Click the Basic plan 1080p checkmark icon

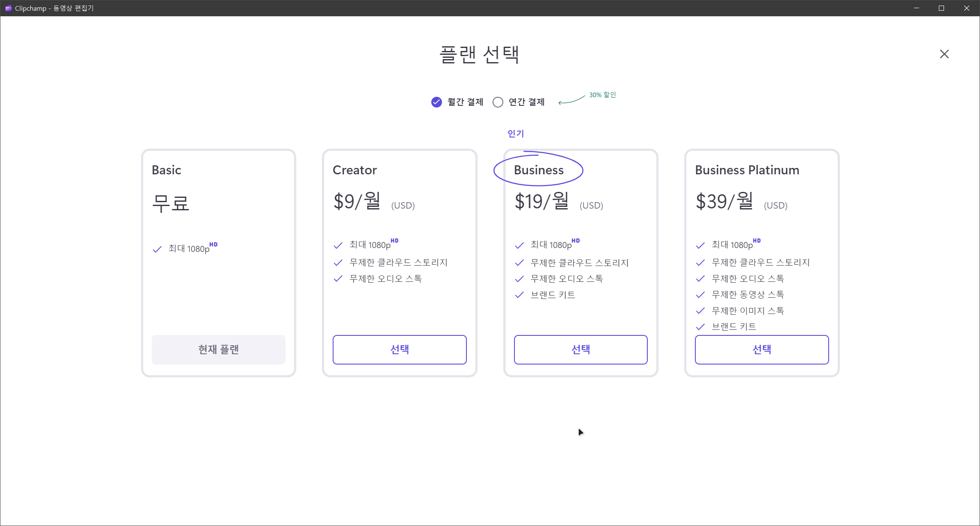click(157, 249)
